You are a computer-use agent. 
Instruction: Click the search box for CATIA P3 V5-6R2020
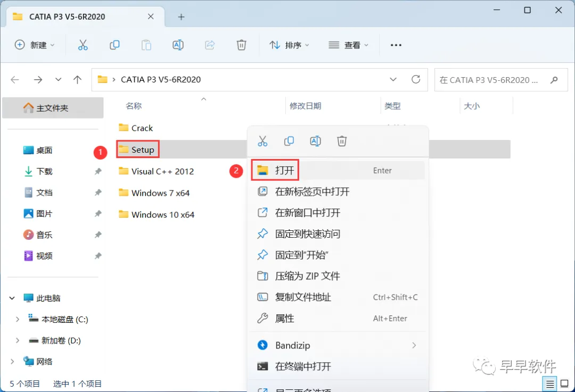501,79
